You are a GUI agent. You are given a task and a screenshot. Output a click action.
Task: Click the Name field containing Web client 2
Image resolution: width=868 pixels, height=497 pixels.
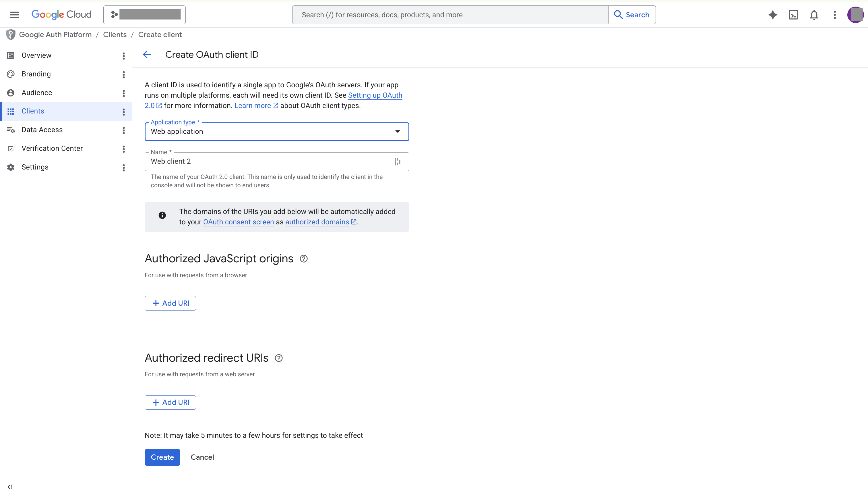(277, 161)
